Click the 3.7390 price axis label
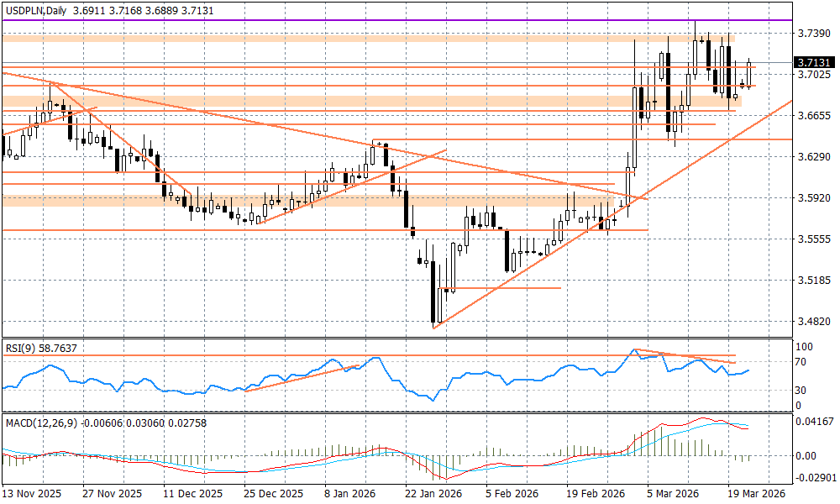Image resolution: width=840 pixels, height=504 pixels. (x=812, y=33)
